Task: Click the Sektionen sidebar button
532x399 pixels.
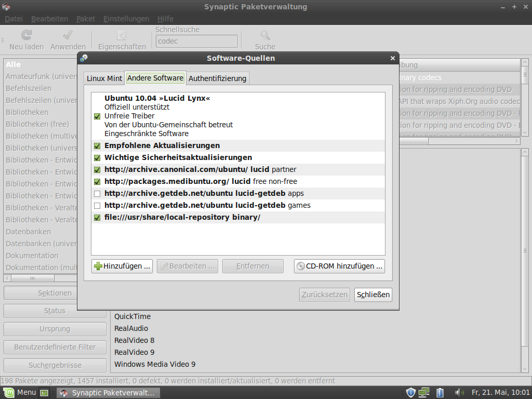Action: coord(55,293)
